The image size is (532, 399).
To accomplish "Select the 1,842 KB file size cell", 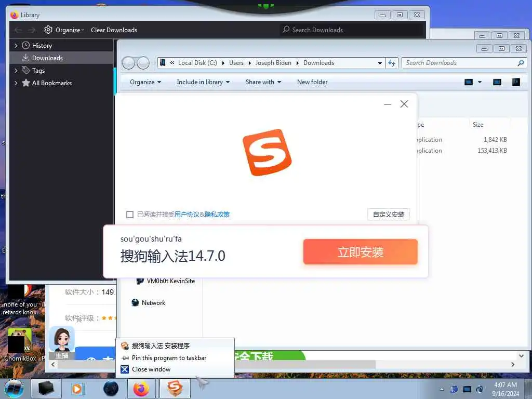I will coord(495,139).
